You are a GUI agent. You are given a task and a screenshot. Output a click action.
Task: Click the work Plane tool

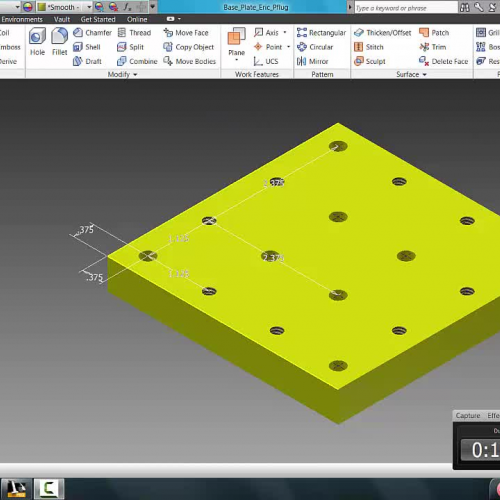(236, 42)
